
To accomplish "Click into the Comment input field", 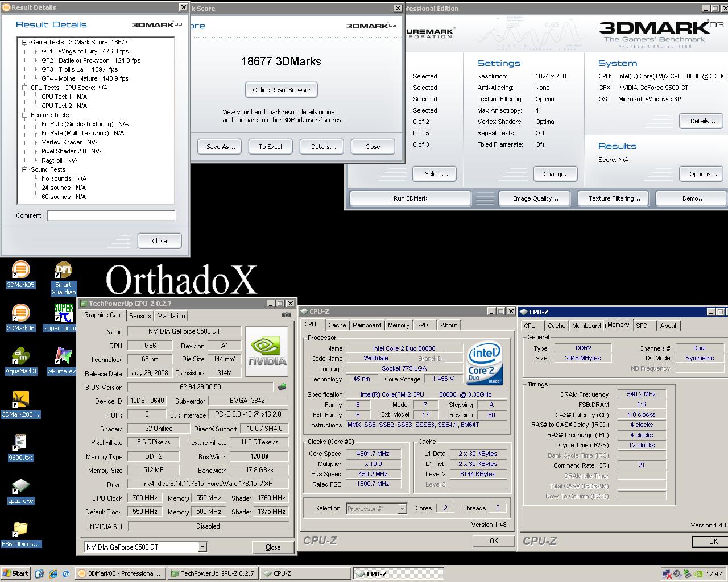I will click(111, 215).
